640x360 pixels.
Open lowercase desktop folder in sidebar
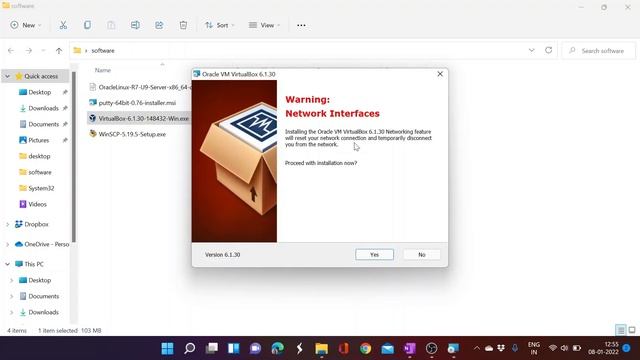click(x=39, y=156)
